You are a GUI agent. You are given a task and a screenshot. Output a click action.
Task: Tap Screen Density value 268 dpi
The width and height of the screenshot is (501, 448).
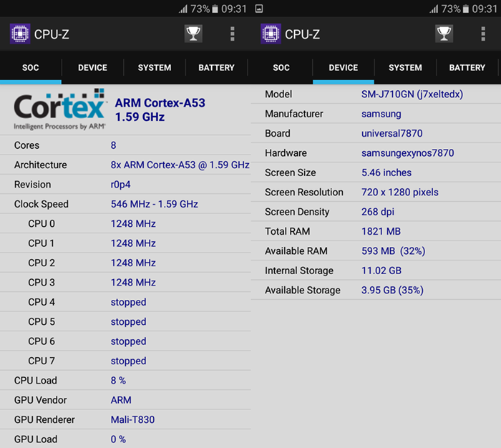(378, 212)
